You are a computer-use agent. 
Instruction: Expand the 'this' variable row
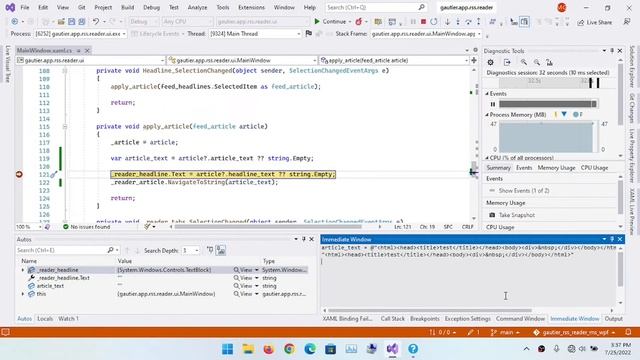click(x=23, y=294)
